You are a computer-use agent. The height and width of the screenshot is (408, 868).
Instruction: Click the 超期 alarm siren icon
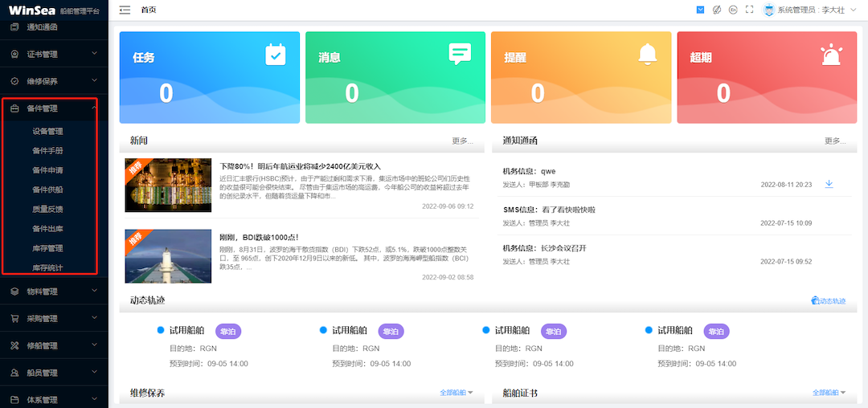[832, 55]
